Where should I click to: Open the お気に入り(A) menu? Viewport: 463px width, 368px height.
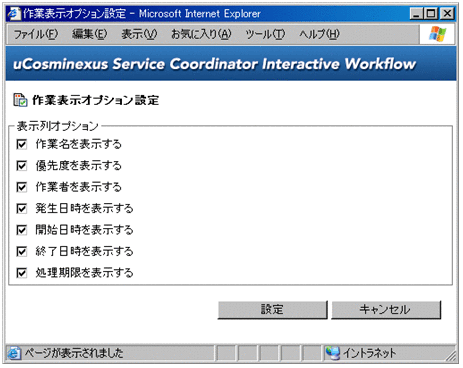pos(201,34)
